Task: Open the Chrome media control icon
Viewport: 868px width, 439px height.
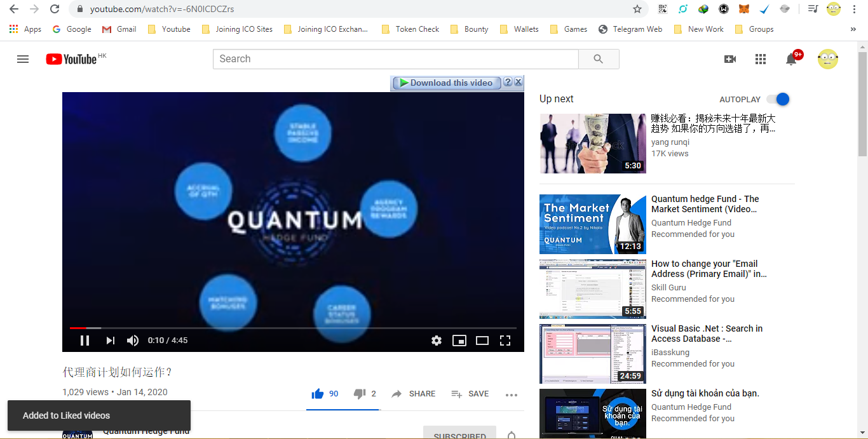Action: click(813, 9)
